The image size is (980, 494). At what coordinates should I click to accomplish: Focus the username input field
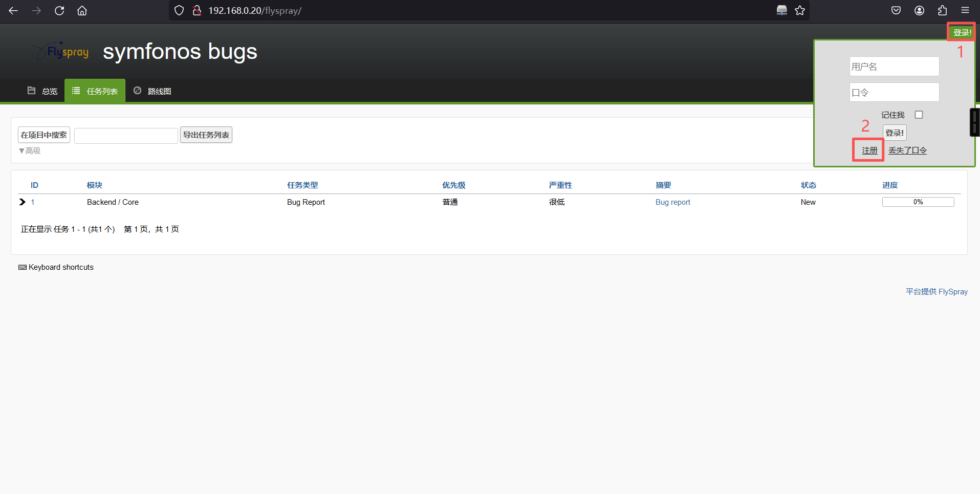pyautogui.click(x=894, y=67)
